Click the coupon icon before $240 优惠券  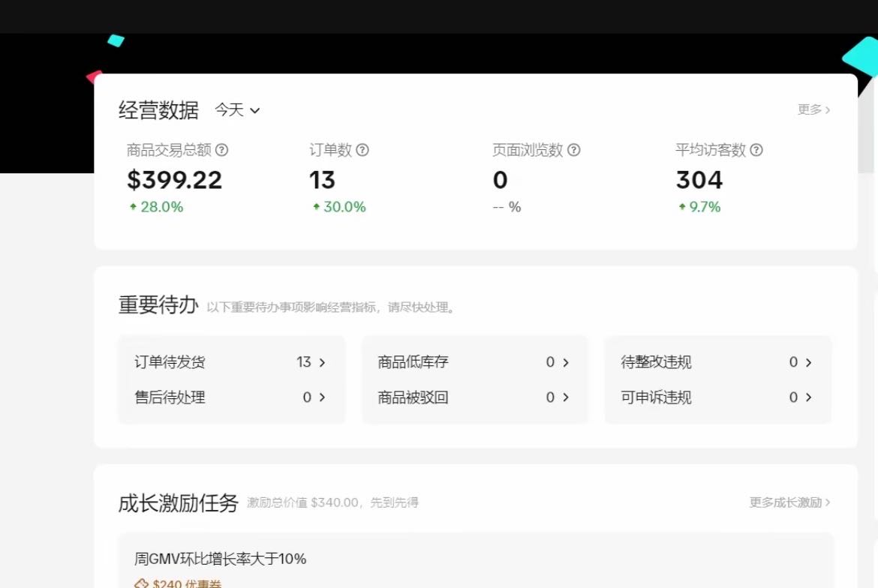click(140, 582)
